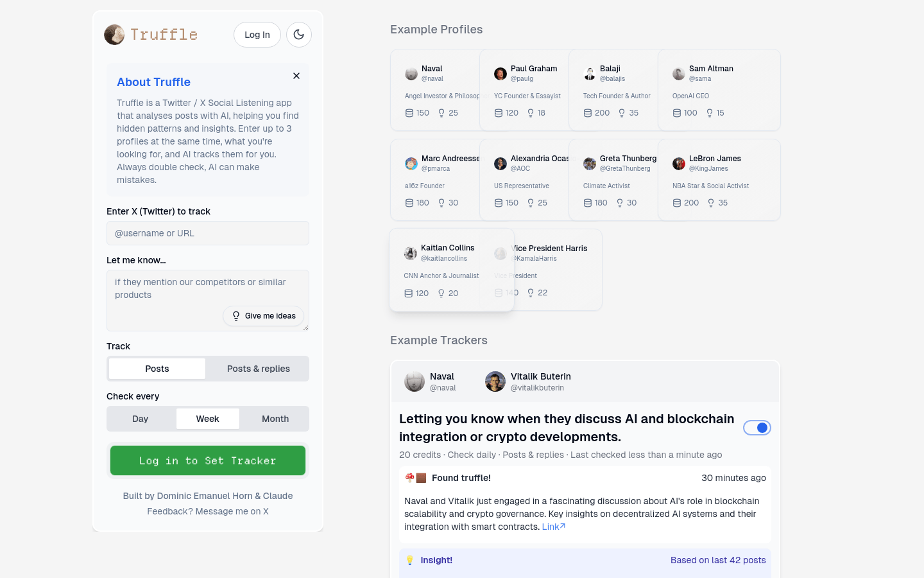
Task: Click the a16z Founder description
Action: point(425,186)
